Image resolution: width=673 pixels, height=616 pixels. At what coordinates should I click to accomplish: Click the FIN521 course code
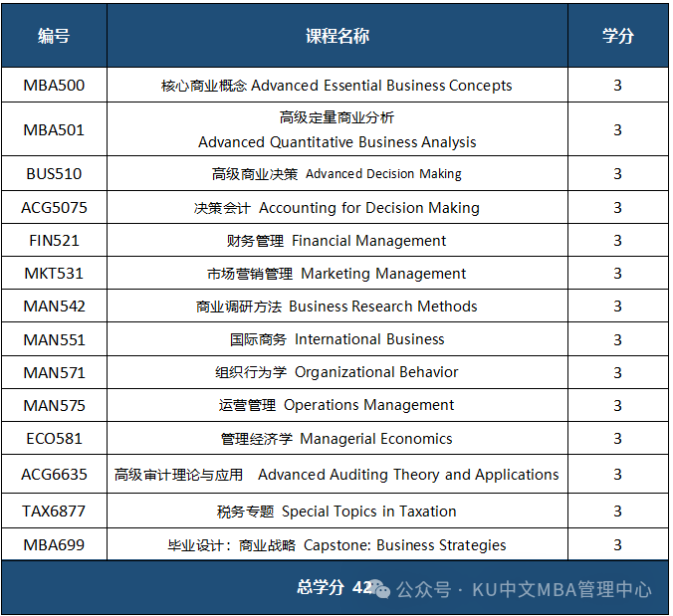coord(54,241)
